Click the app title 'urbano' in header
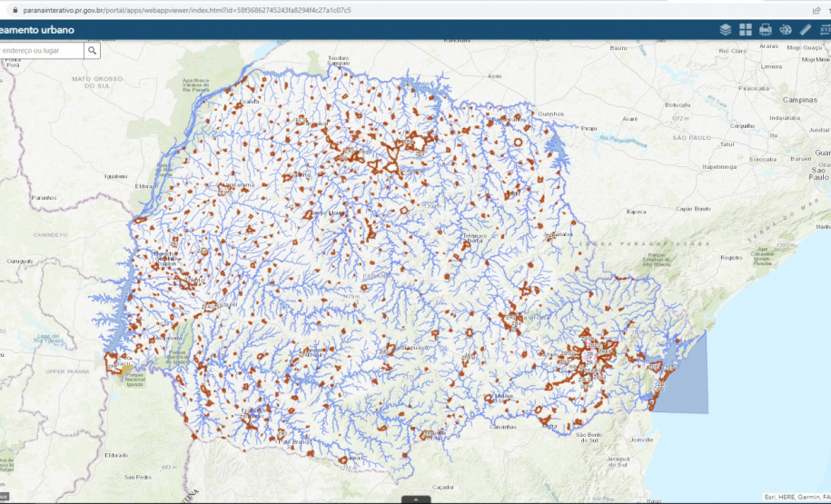This screenshot has height=504, width=831. [38, 30]
